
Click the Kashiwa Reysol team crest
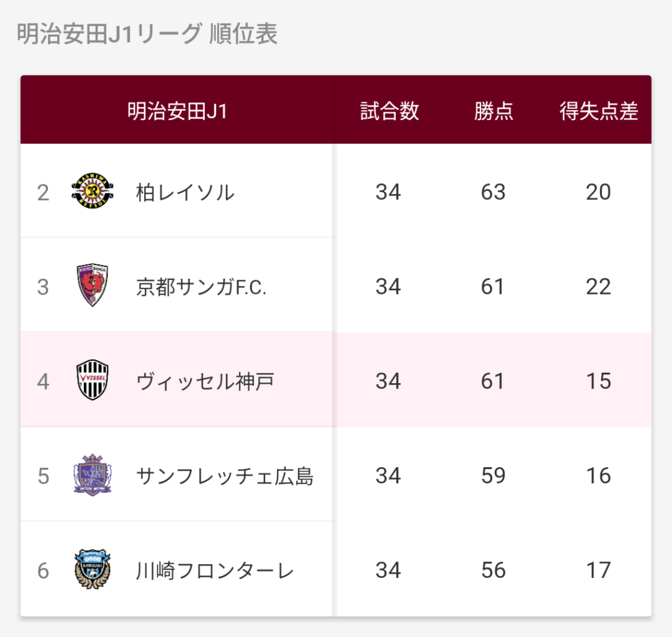[93, 192]
